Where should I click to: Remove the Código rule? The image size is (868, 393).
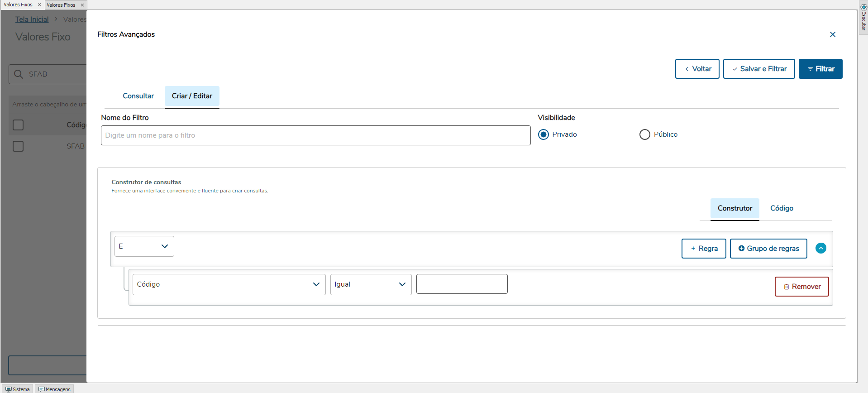801,287
